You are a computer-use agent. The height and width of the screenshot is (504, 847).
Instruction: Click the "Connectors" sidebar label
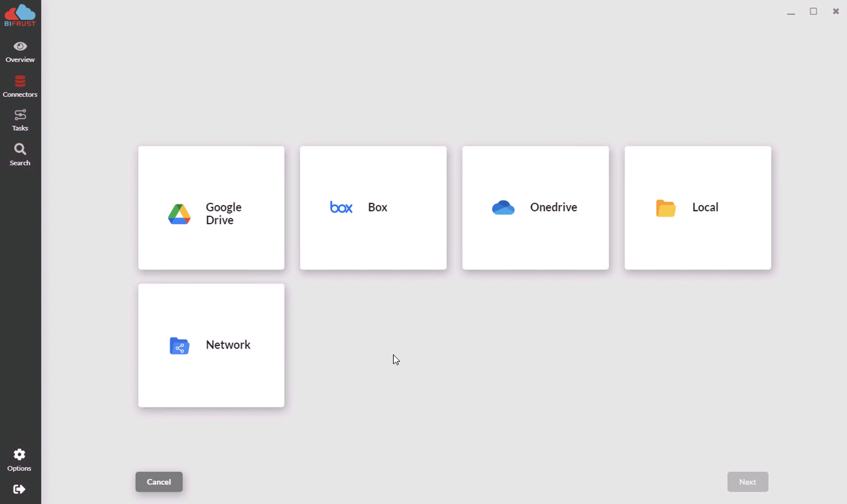pyautogui.click(x=20, y=94)
